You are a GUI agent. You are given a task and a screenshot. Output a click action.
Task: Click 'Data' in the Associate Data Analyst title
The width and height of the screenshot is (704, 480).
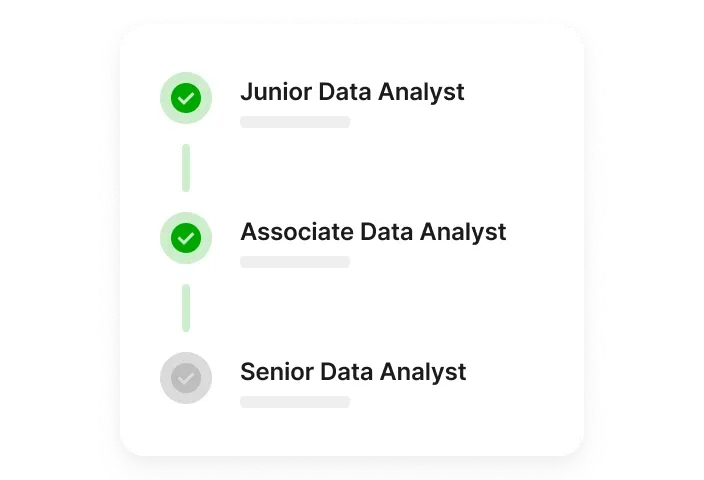(x=388, y=232)
